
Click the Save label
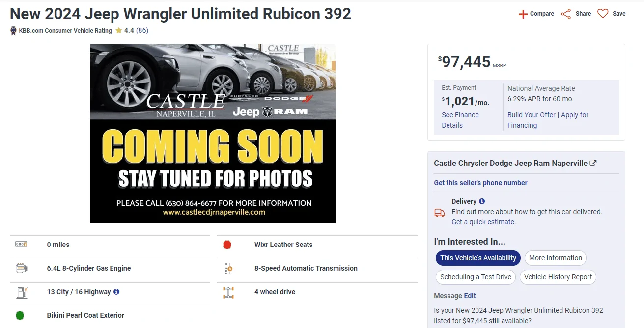tap(619, 14)
